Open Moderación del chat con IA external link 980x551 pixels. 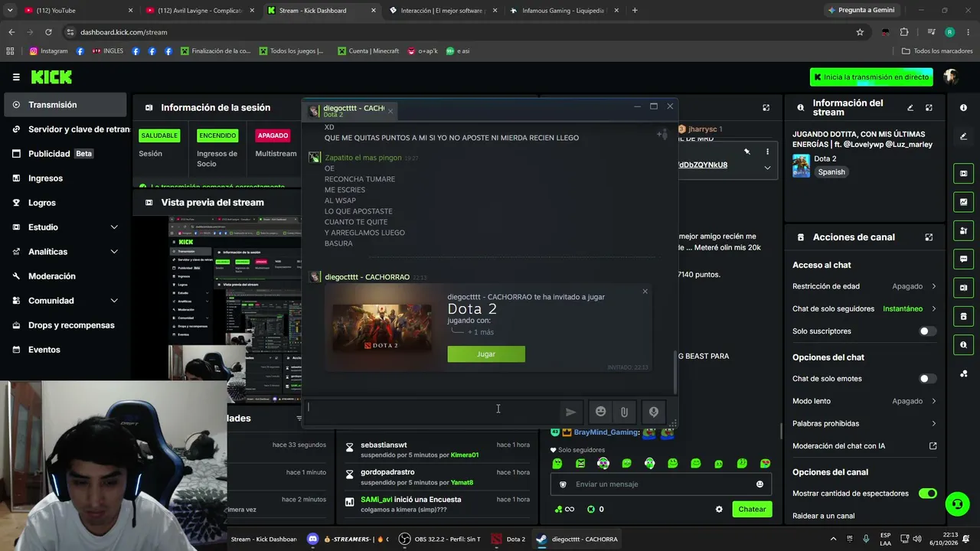[933, 445]
